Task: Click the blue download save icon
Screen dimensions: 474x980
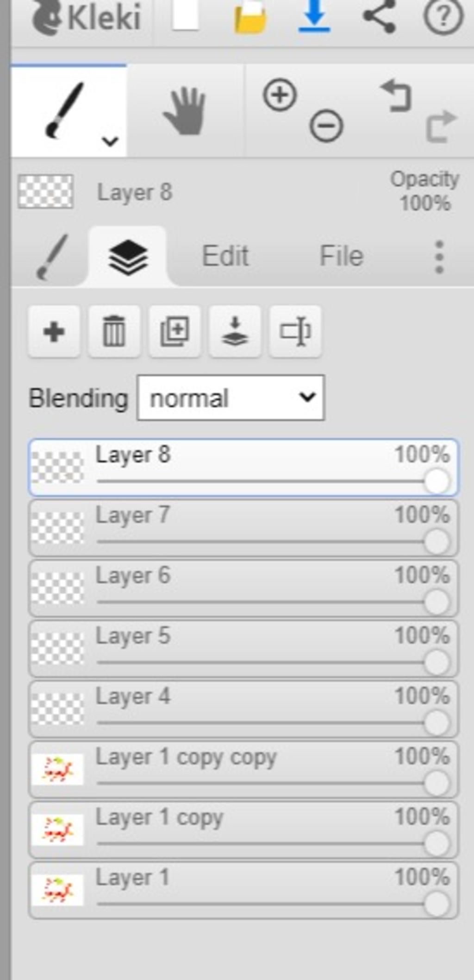Action: click(315, 16)
